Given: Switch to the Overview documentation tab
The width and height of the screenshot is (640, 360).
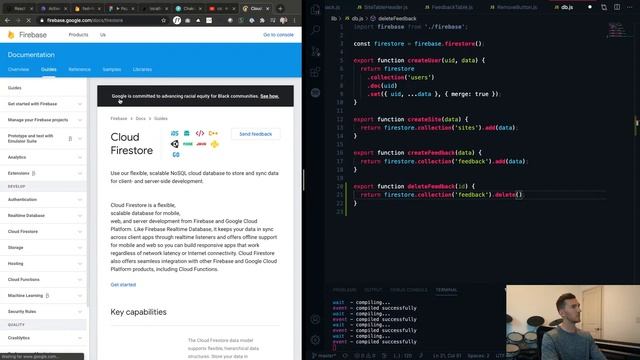Looking at the screenshot, I should 18,69.
